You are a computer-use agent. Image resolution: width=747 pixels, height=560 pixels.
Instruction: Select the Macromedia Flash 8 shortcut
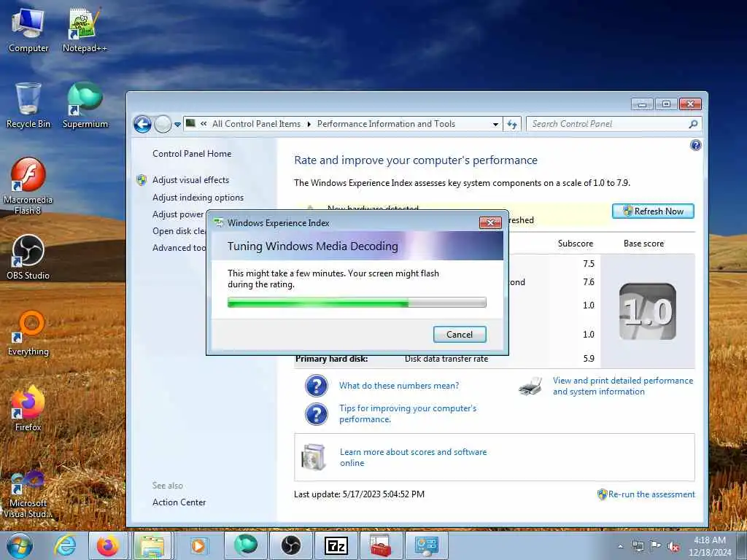click(28, 186)
